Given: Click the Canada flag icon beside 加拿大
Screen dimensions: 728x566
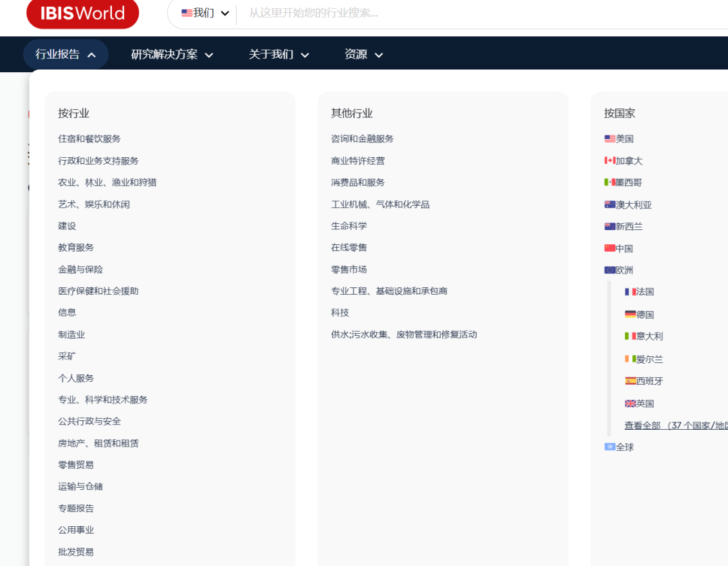Looking at the screenshot, I should coord(609,161).
